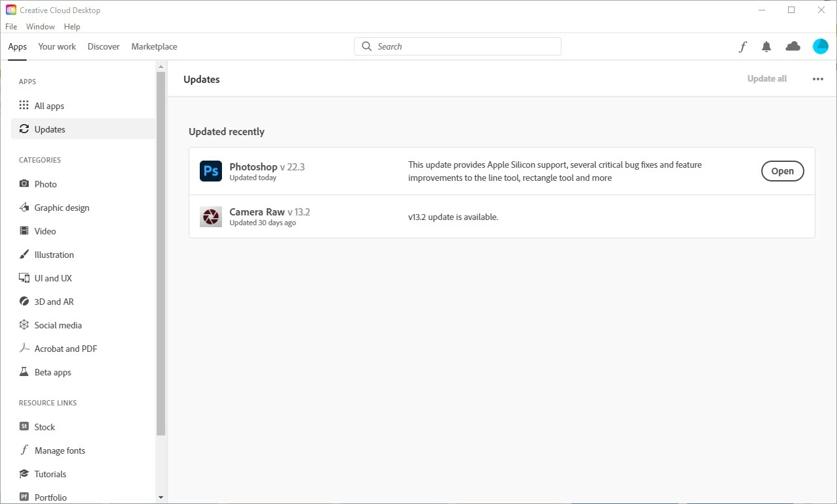Click the Beta apps flask icon
Image resolution: width=837 pixels, height=504 pixels.
pyautogui.click(x=24, y=371)
